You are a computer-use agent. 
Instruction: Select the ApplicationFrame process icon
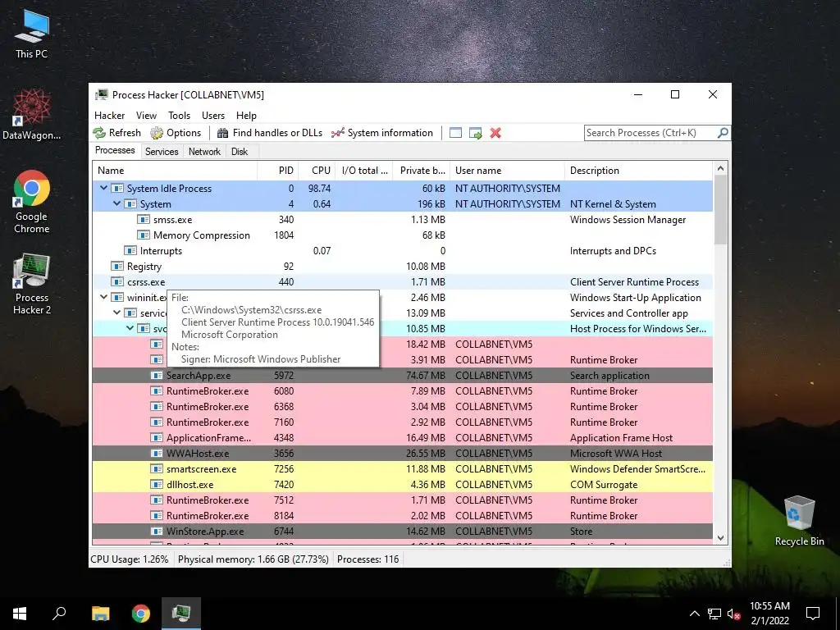(157, 437)
